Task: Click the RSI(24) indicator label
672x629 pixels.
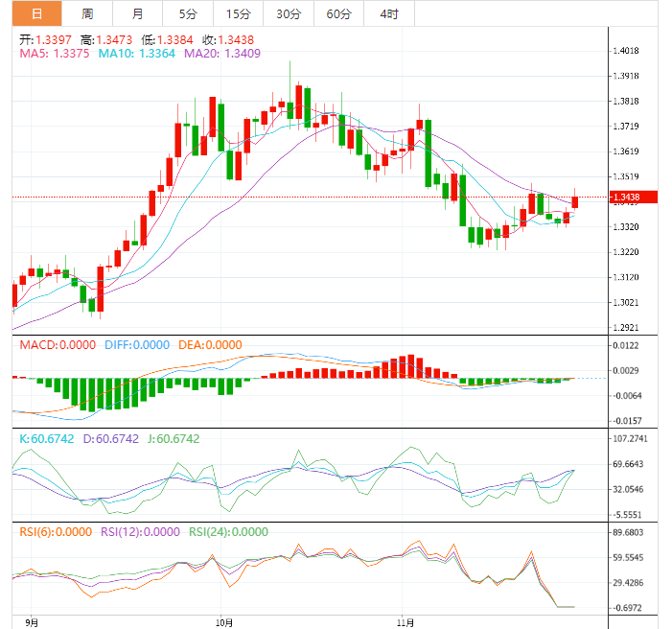Action: coord(228,531)
